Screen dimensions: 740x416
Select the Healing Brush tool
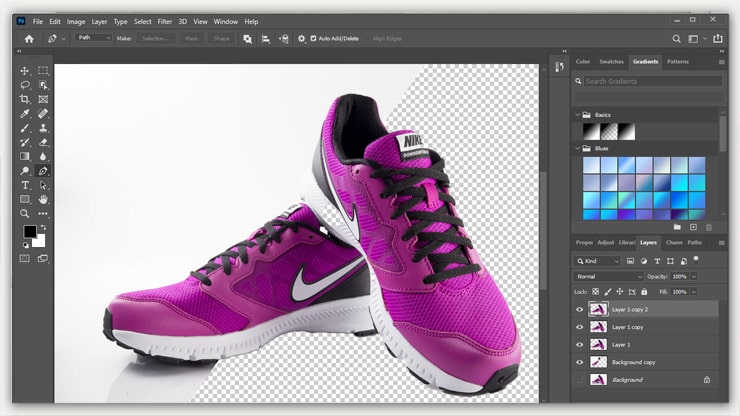click(x=43, y=114)
